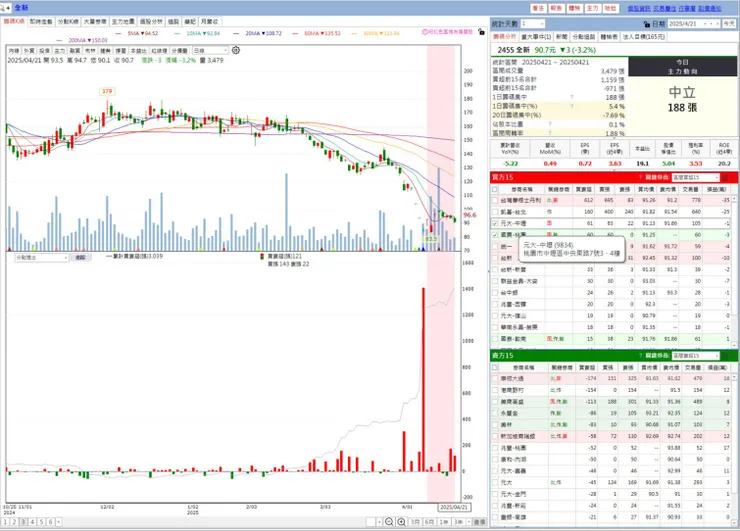Click the 報告 button at top

click(x=556, y=8)
